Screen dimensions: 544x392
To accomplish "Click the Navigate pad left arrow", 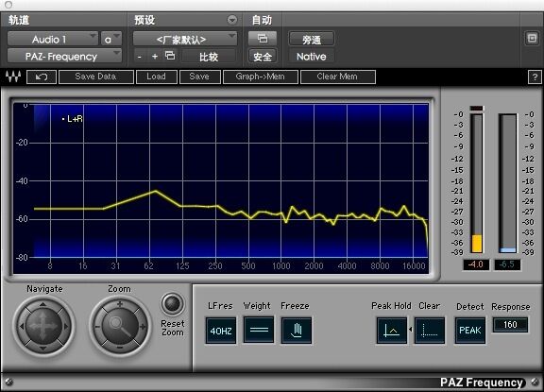I will click(x=22, y=327).
